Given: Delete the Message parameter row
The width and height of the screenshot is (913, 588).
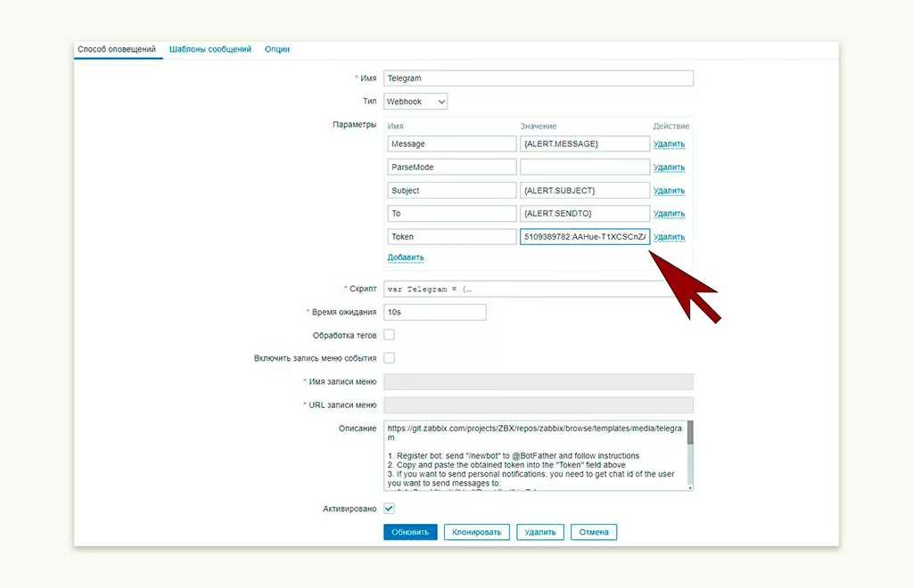Looking at the screenshot, I should coord(669,144).
